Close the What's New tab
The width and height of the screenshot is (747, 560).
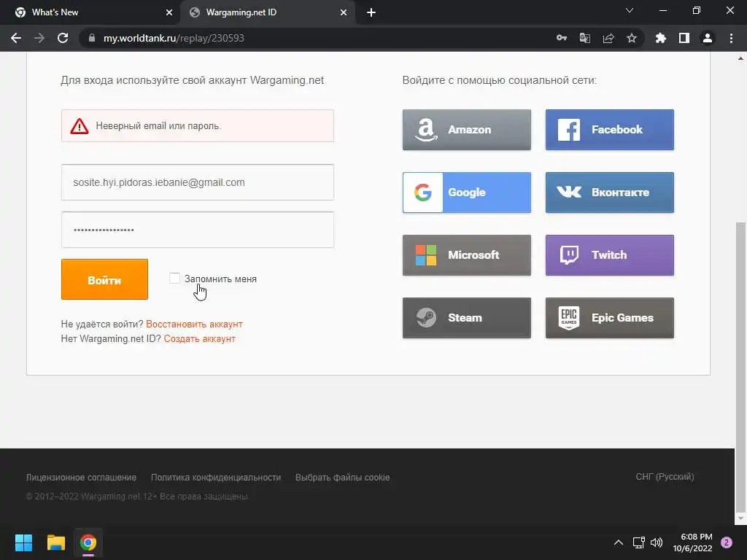[169, 12]
